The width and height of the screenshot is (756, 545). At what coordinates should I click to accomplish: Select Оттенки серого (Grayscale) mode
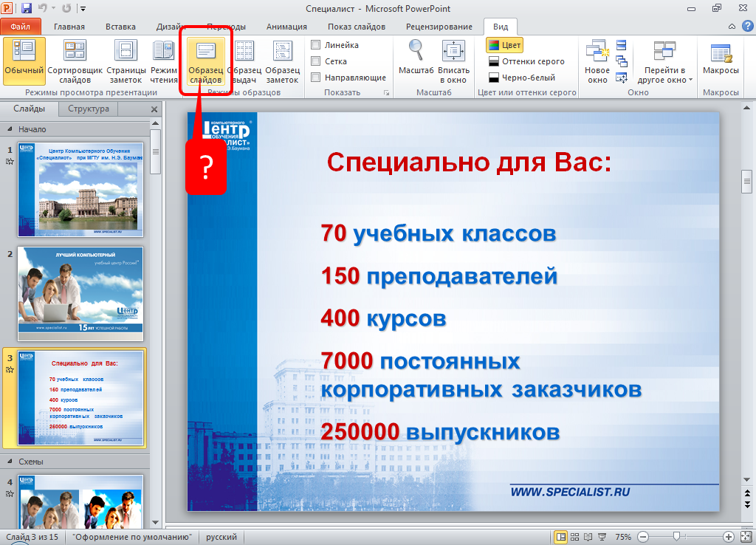coord(526,61)
